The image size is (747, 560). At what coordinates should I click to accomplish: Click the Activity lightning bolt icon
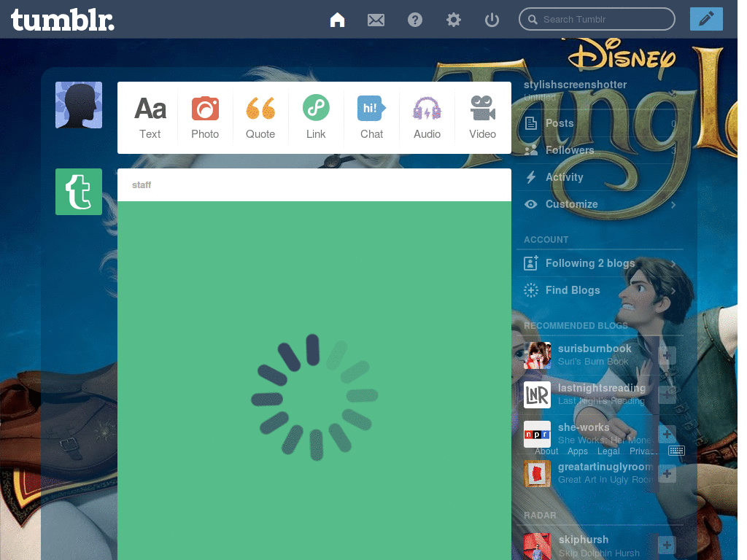pos(531,177)
